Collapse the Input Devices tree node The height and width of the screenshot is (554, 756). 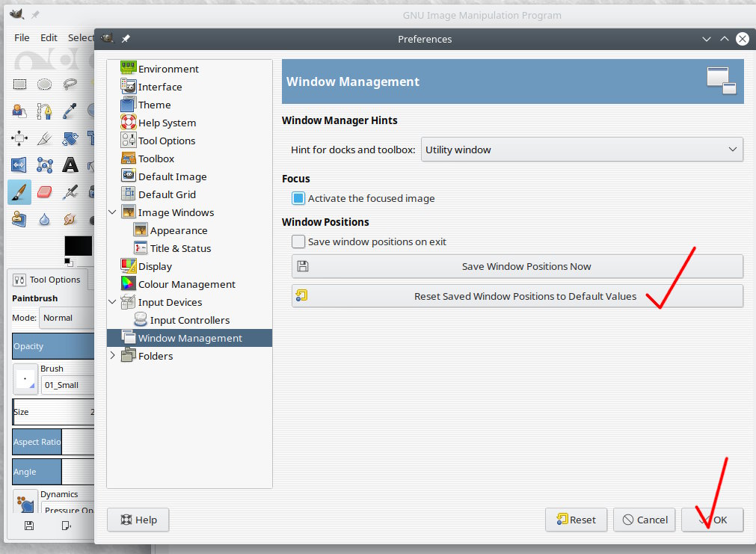pos(112,302)
